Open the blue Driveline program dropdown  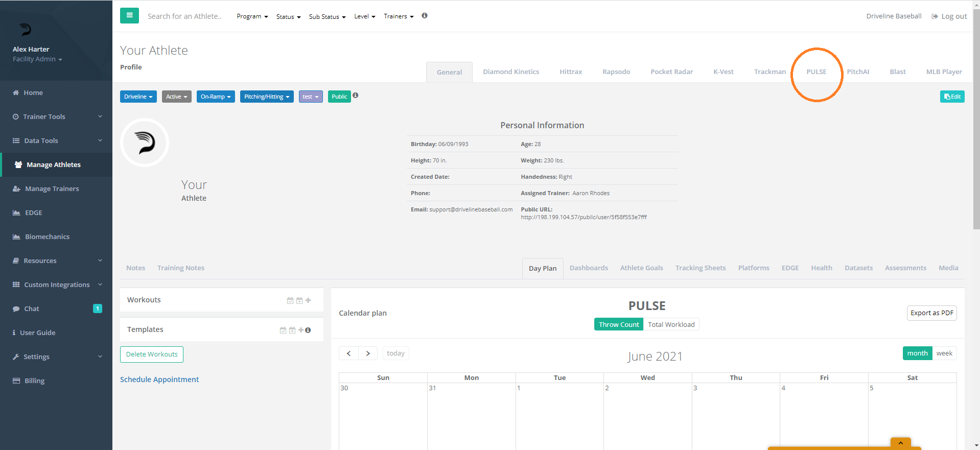click(x=138, y=97)
